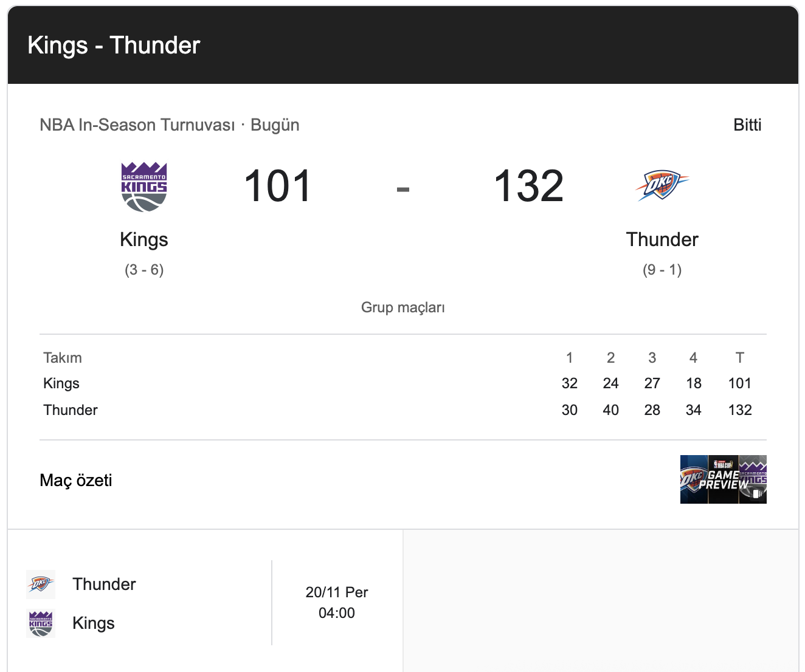Click the Thunder (9 - 1) record
Image resolution: width=805 pixels, height=672 pixels.
click(662, 269)
